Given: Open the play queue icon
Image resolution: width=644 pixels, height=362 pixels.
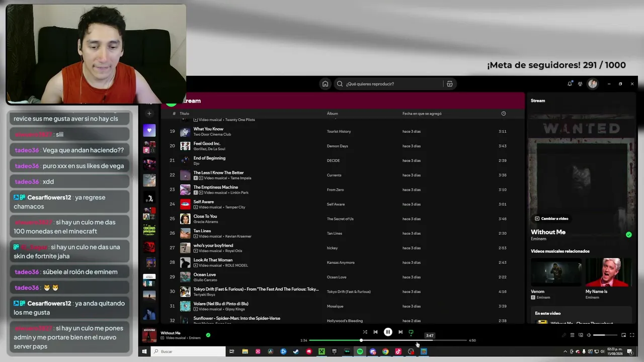Looking at the screenshot, I should (572, 335).
